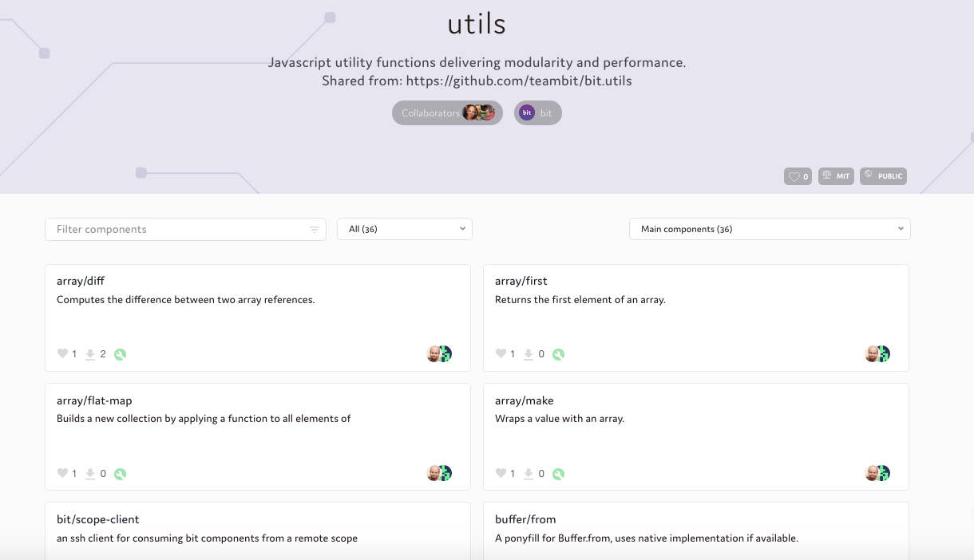This screenshot has width=974, height=560.
Task: Click the MIT license badge
Action: tap(836, 176)
